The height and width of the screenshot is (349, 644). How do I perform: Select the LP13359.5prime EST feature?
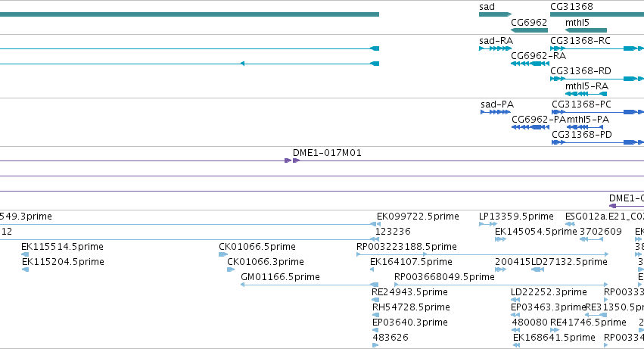(x=488, y=224)
